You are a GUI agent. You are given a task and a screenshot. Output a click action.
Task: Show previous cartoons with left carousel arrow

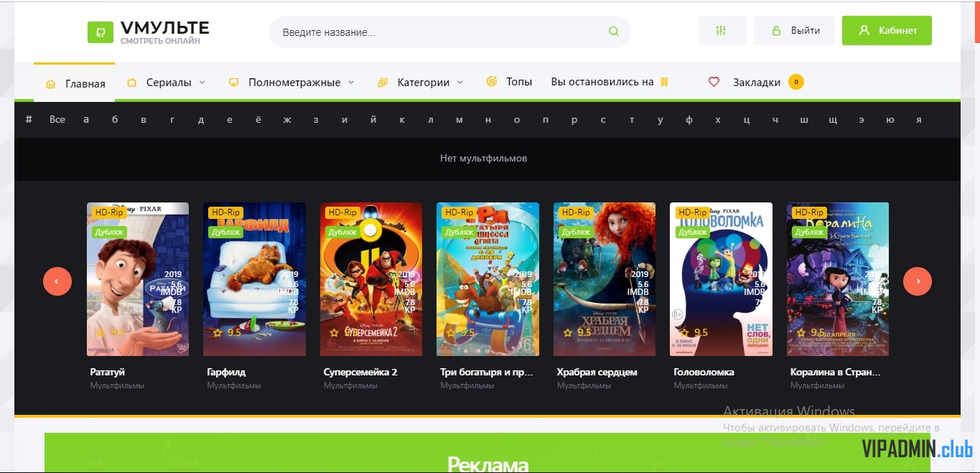pos(57,281)
